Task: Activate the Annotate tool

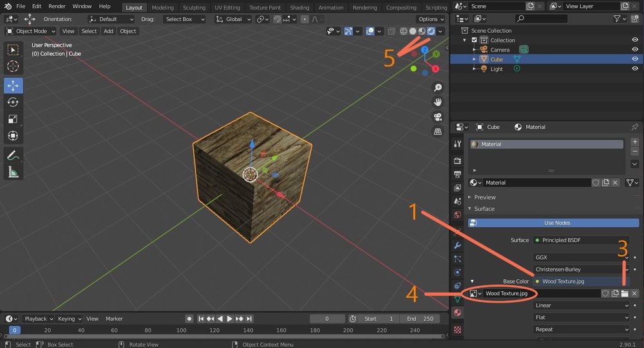Action: coord(13,155)
